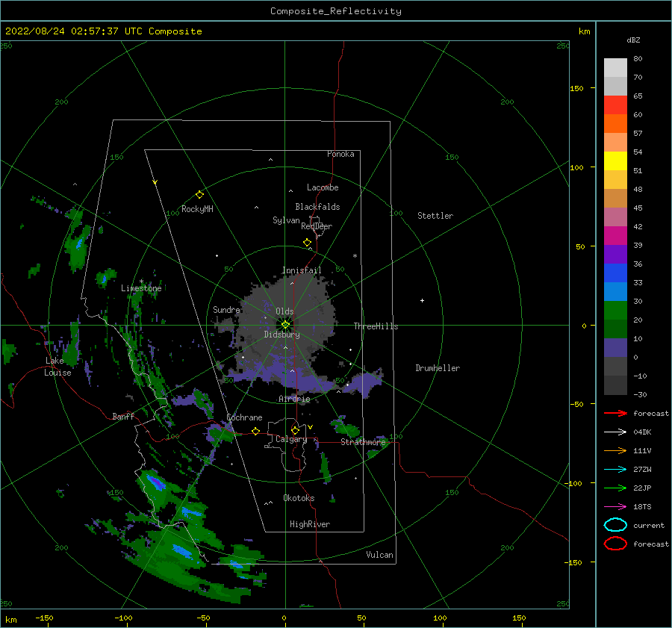Viewport: 672px width, 628px height.
Task: Click the pink swatch between 45 and 42 dBZ
Action: (615, 217)
